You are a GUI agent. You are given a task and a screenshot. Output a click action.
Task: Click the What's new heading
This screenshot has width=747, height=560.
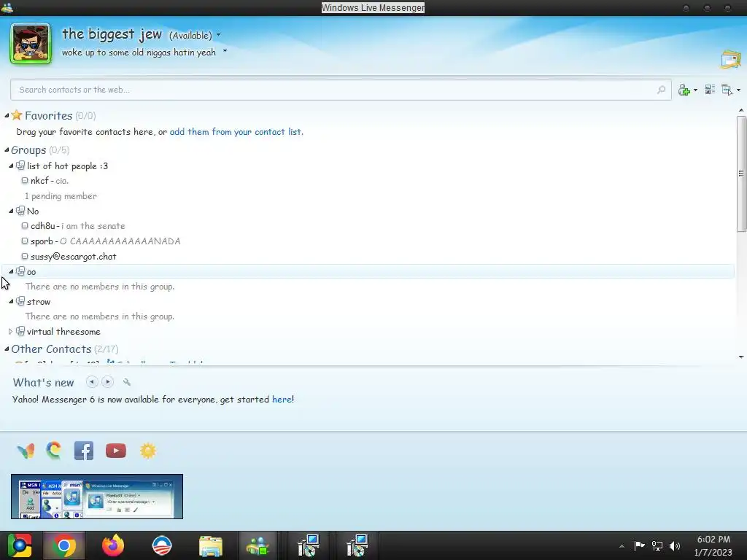pos(43,382)
